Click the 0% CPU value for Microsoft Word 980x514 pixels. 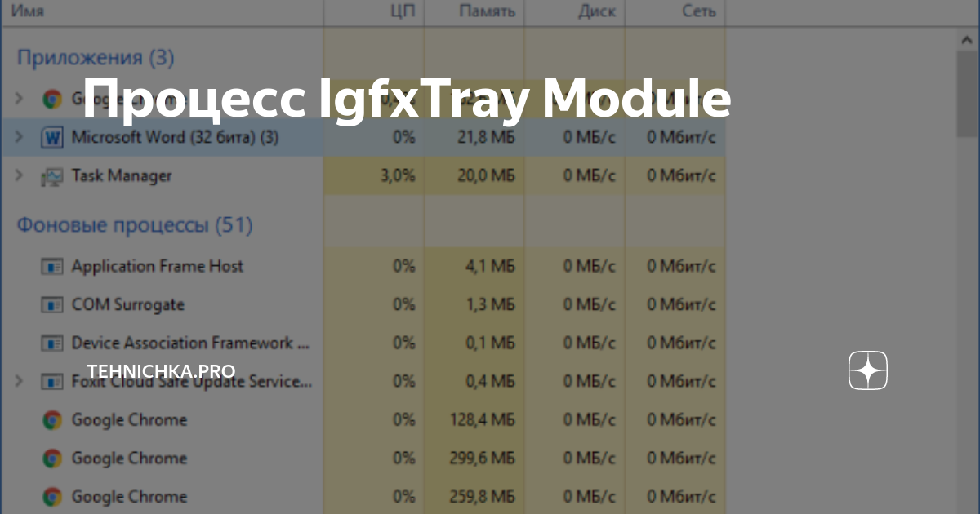[x=404, y=137]
